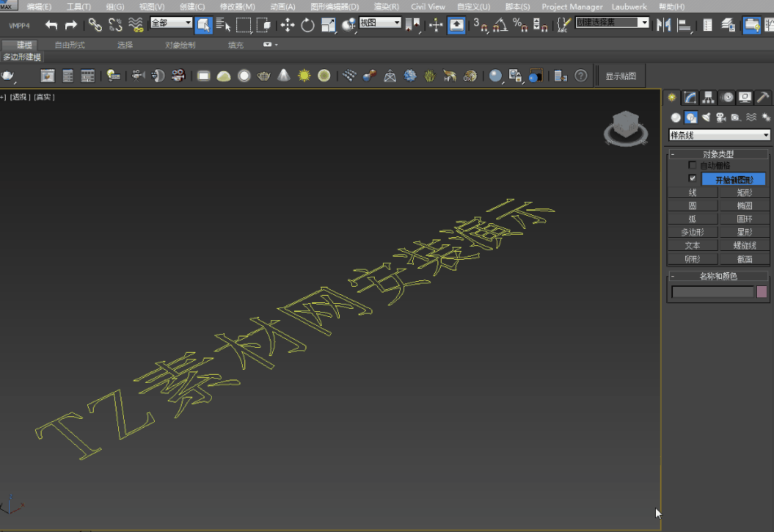Image resolution: width=774 pixels, height=532 pixels.
Task: Switch to the 自由形式 ribbon tab
Action: coord(69,45)
